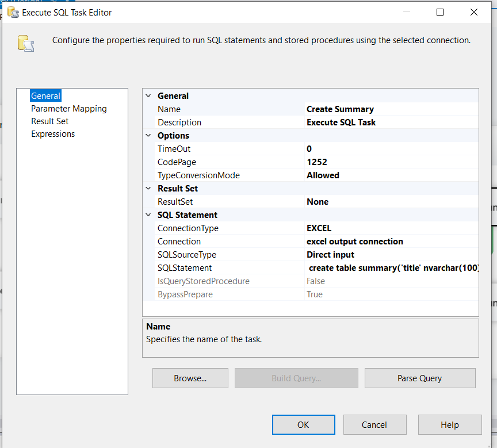The image size is (497, 448).
Task: Click the Execute SQL Task icon in title bar
Action: 13,12
